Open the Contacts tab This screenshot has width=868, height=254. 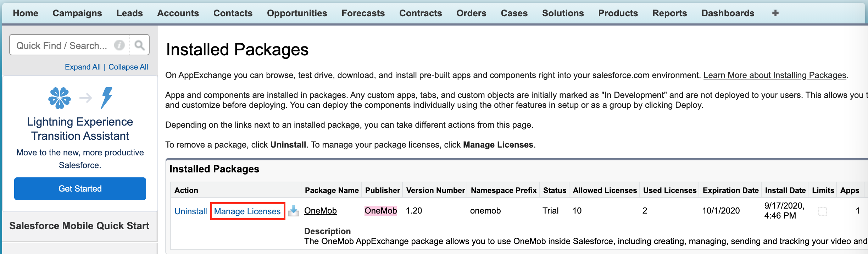tap(233, 13)
